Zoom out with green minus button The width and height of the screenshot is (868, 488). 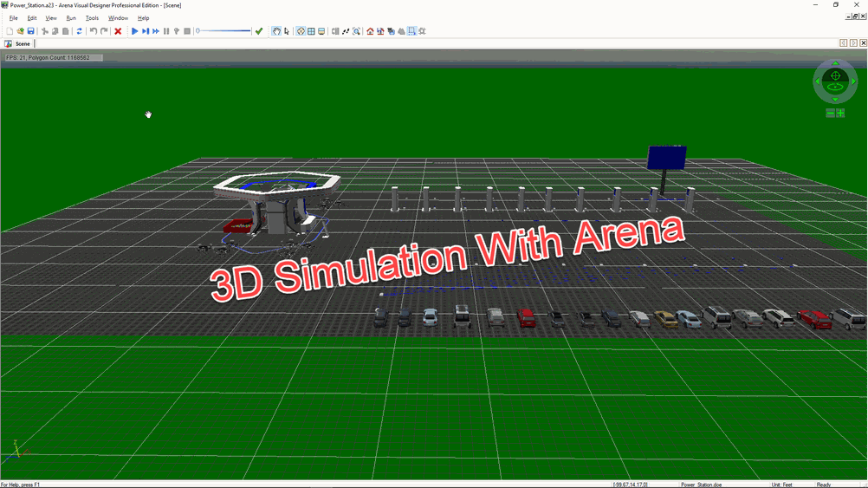pos(831,113)
